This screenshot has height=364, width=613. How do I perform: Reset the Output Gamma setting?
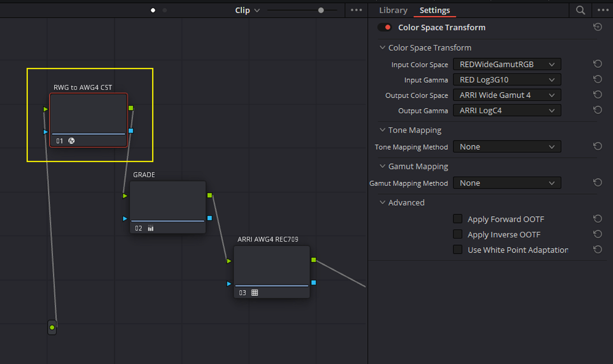(x=597, y=110)
